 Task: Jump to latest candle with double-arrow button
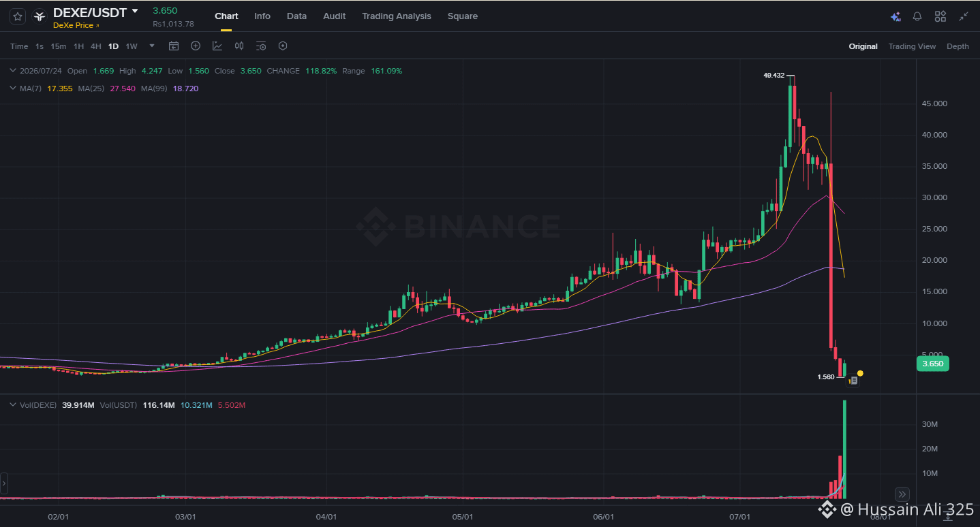902,494
